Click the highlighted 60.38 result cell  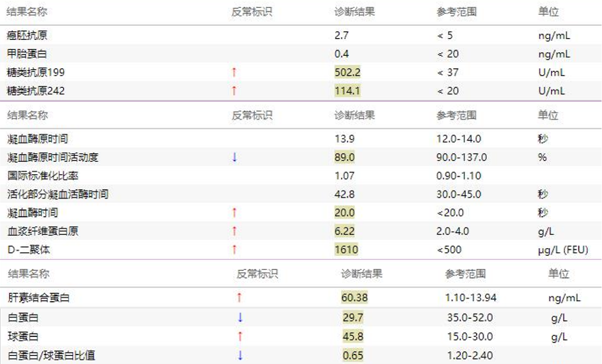(x=354, y=297)
